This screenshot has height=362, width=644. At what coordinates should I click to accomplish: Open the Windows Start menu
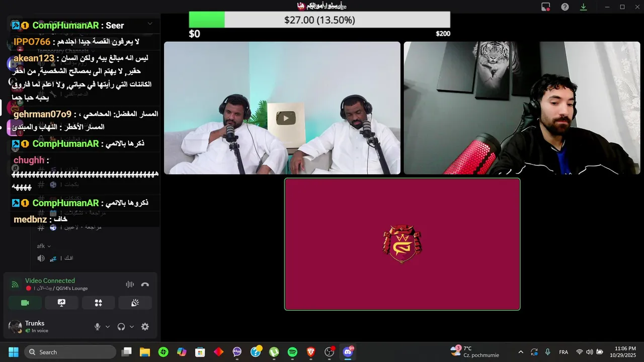(13, 352)
